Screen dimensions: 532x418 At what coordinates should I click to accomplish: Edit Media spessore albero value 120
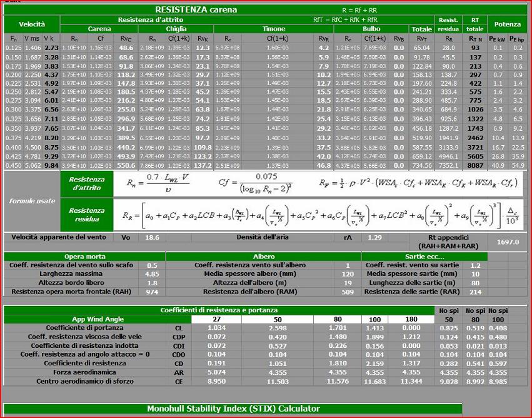click(x=348, y=273)
